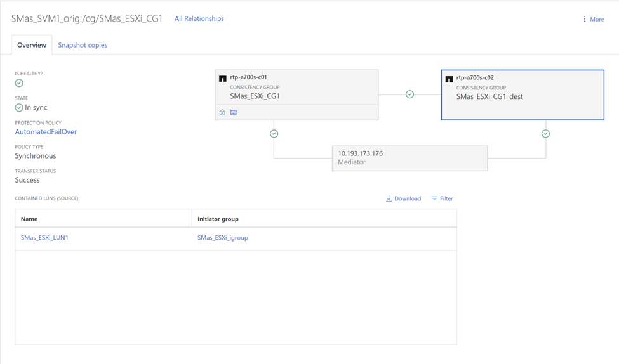Click the status check below destination cluster box

(x=545, y=134)
